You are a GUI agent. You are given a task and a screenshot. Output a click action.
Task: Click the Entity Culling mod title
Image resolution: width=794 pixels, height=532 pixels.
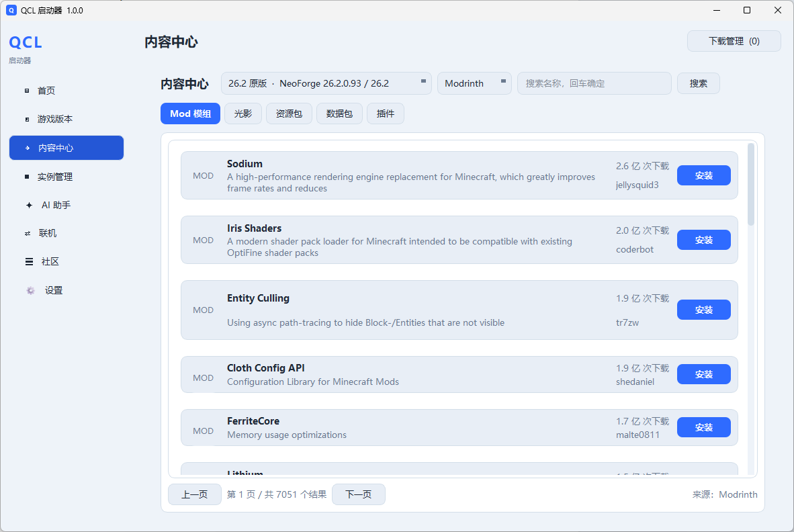258,298
